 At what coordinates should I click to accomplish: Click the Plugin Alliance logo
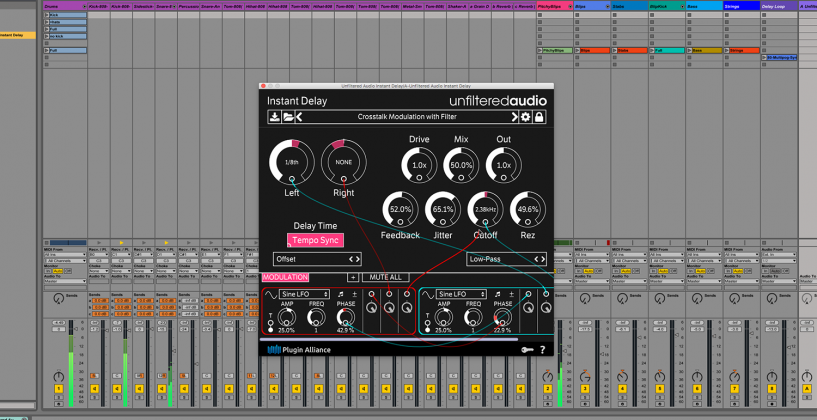299,350
